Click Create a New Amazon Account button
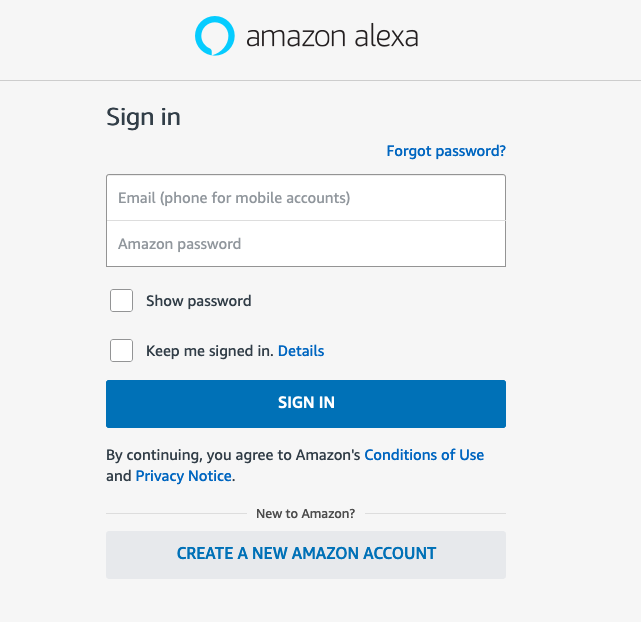 click(306, 554)
